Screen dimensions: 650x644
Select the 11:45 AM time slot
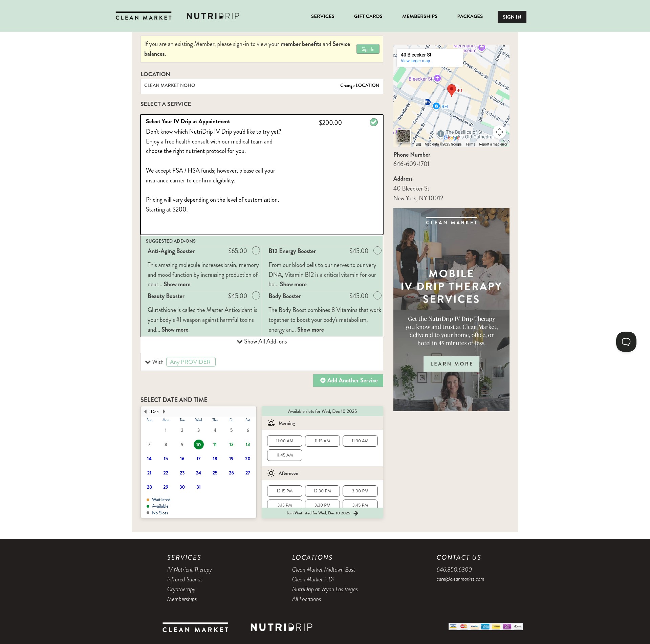coord(284,455)
